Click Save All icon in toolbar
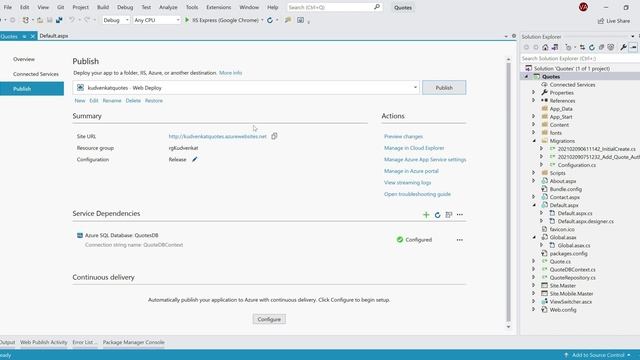Screen dimensions: 640x360 [59, 20]
